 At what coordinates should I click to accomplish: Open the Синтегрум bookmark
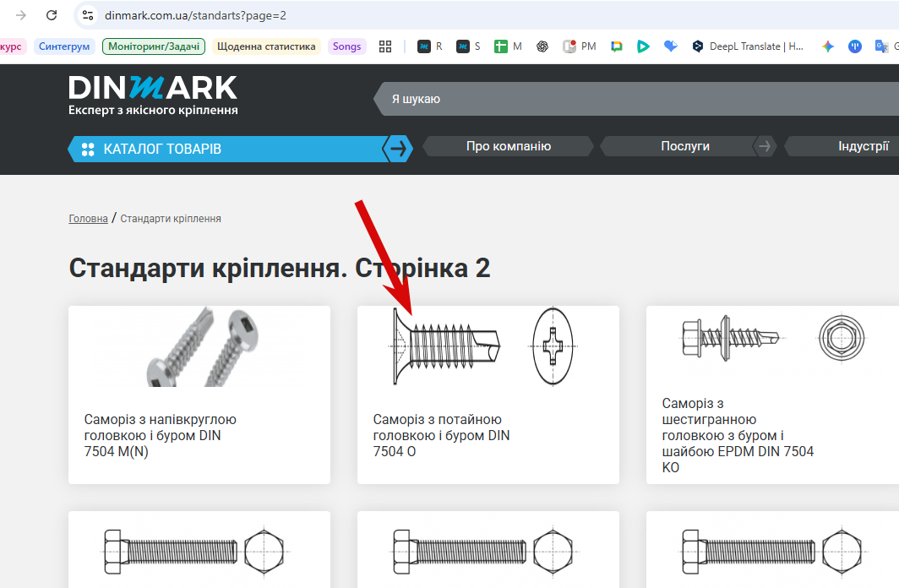point(64,46)
